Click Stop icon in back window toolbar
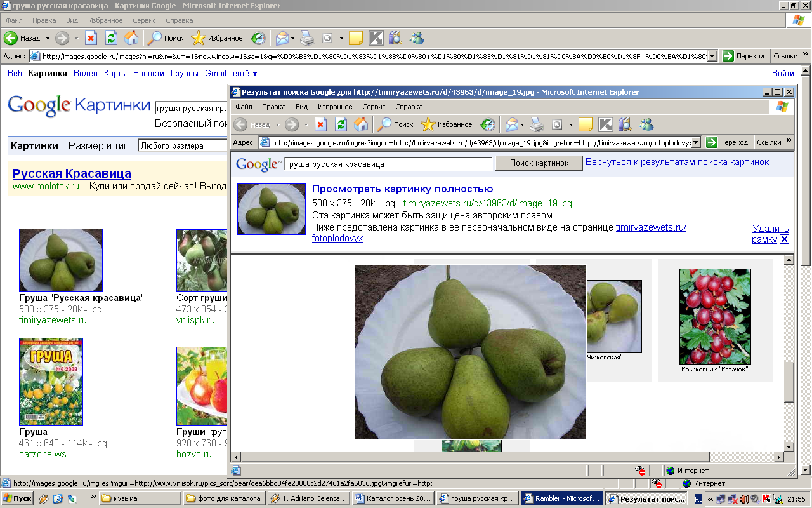 coord(91,38)
